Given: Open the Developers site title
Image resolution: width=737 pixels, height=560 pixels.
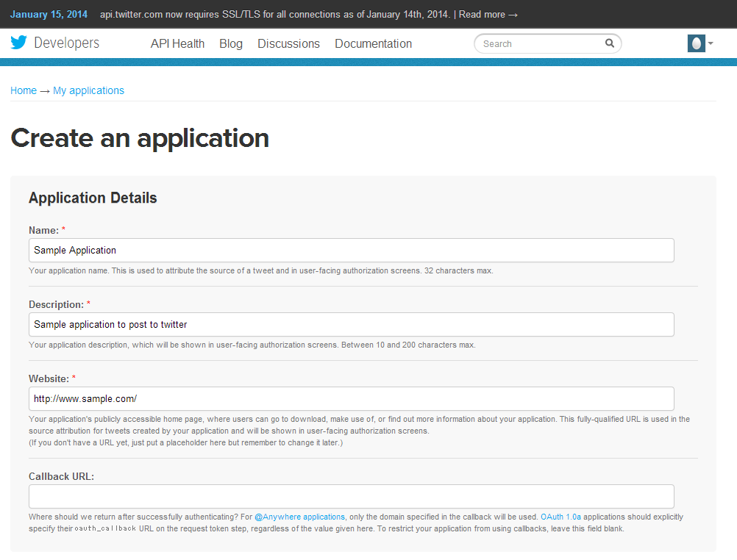Looking at the screenshot, I should coord(67,43).
